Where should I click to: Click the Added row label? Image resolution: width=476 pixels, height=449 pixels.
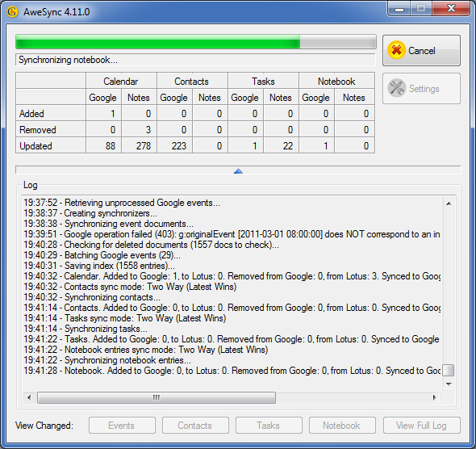pos(31,114)
